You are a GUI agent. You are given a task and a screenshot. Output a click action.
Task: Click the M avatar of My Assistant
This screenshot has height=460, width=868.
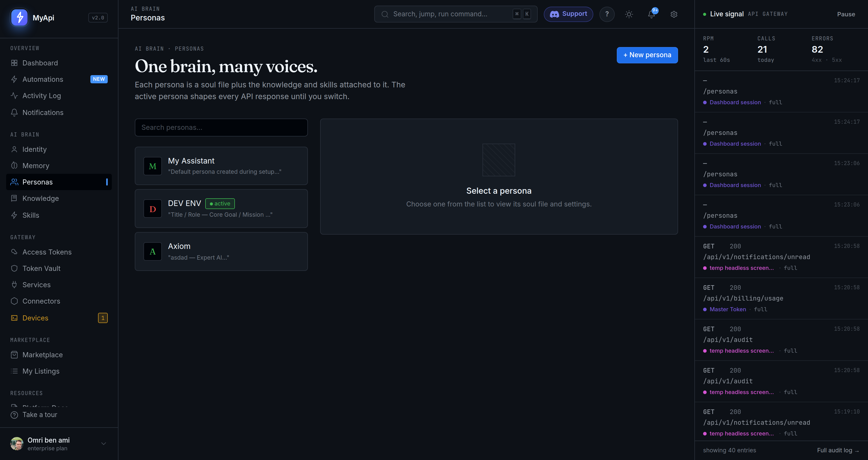[153, 166]
